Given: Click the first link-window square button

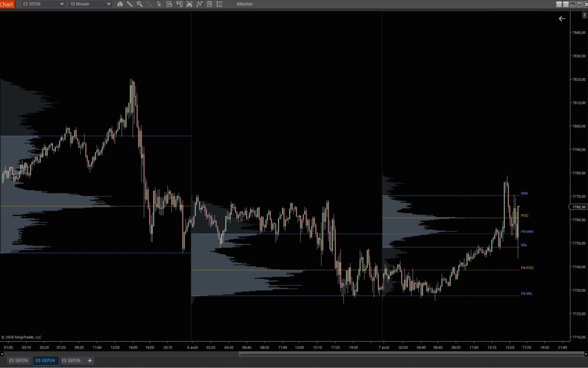Looking at the screenshot, I should click(x=559, y=4).
